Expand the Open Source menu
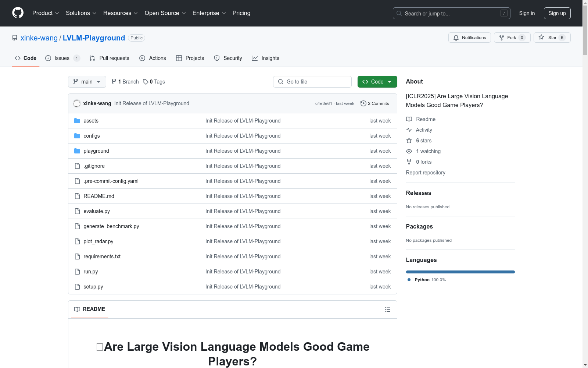 coord(165,13)
